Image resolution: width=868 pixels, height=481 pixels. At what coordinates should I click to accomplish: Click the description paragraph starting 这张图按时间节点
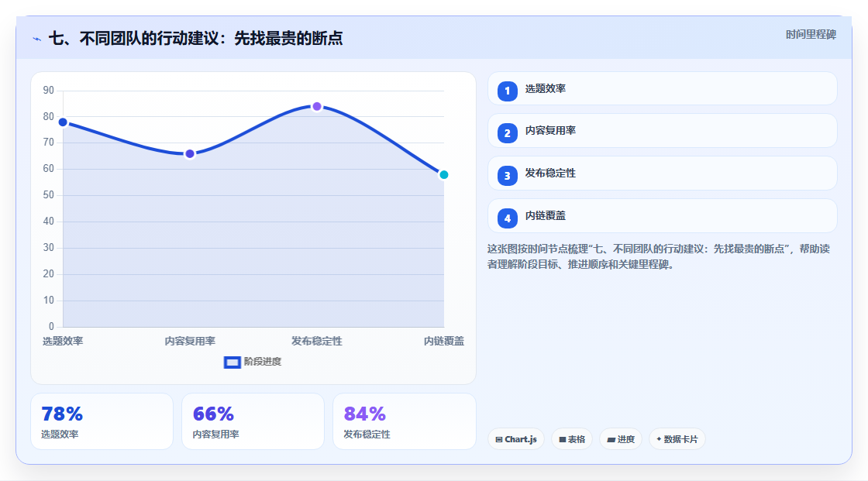(x=658, y=257)
